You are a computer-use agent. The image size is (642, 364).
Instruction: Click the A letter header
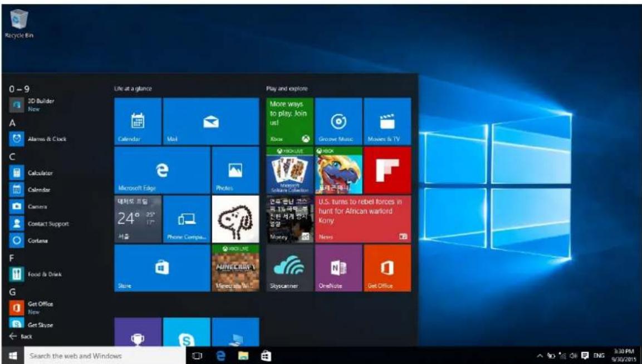pos(12,123)
